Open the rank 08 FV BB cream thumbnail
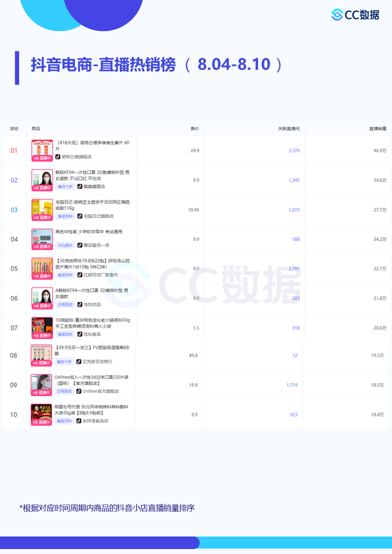Screen dimensions: 392x554 (41, 355)
